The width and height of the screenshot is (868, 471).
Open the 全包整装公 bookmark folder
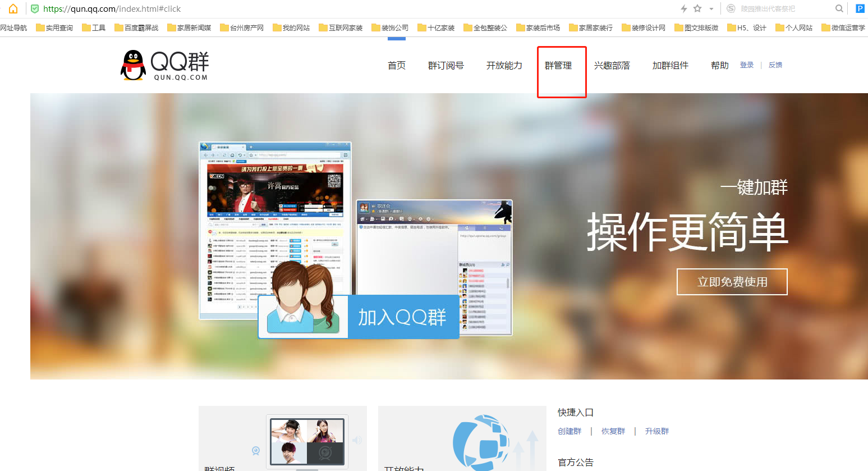coord(485,28)
